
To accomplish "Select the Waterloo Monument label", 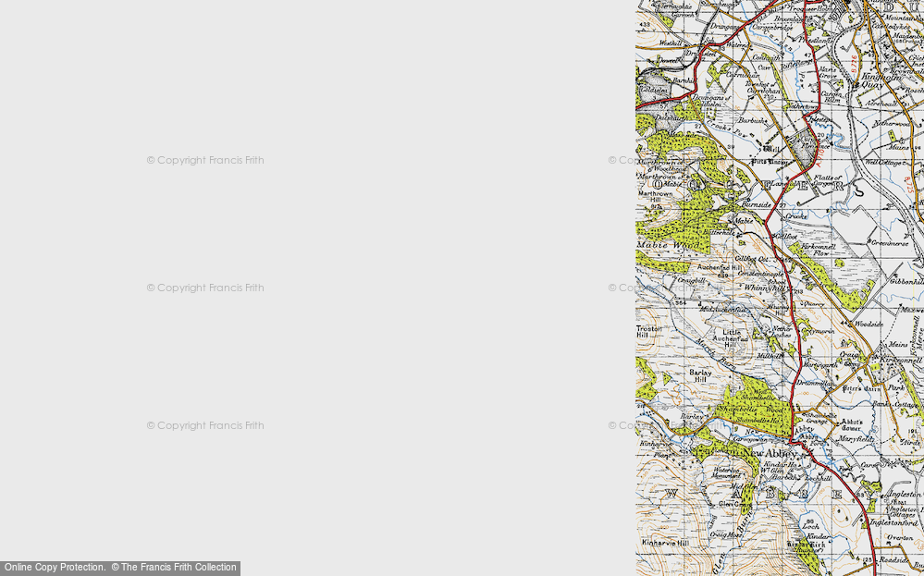I will [726, 472].
